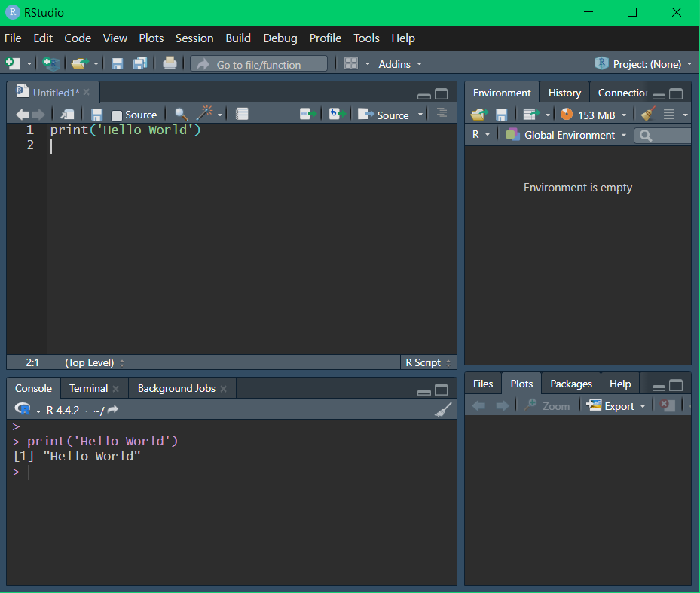Show document outline in editor

point(442,112)
